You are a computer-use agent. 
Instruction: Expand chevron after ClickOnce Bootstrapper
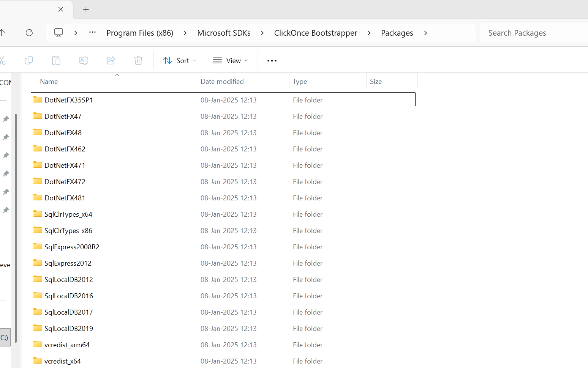tap(369, 33)
